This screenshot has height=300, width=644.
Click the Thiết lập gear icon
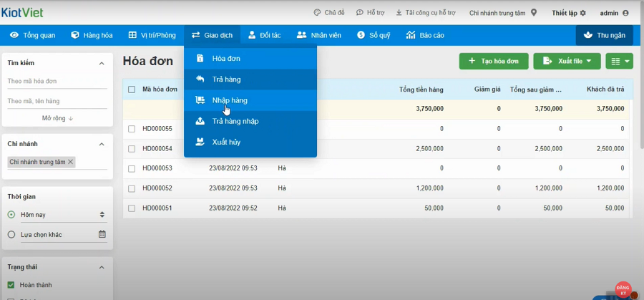click(582, 13)
